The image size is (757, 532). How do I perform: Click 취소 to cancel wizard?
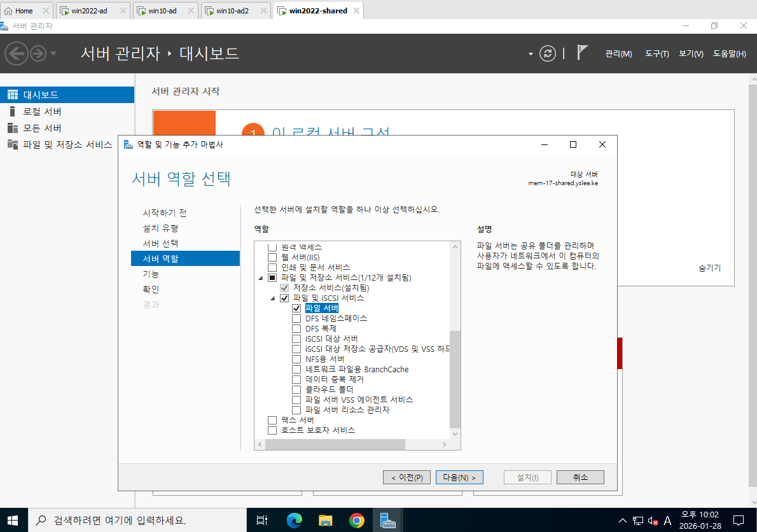click(580, 477)
